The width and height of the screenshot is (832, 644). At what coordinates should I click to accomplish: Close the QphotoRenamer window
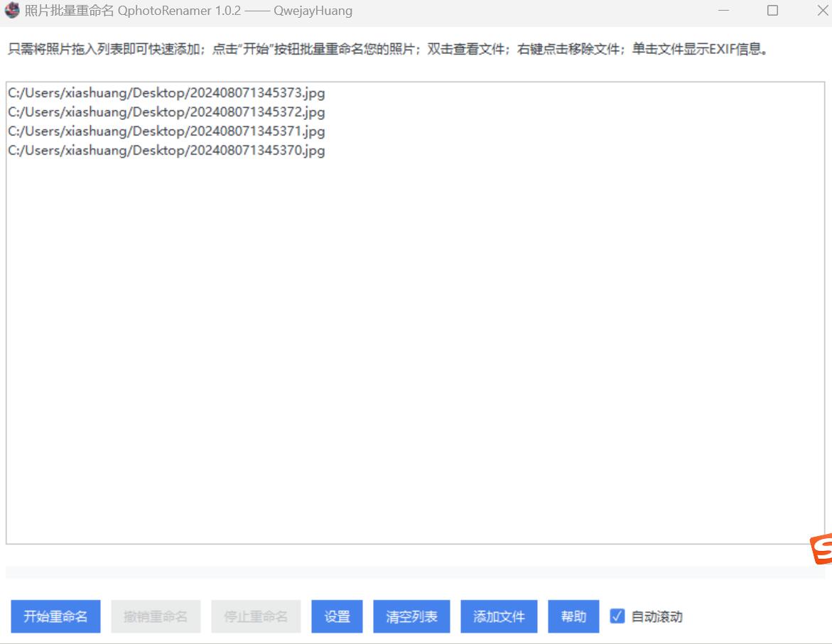[822, 11]
